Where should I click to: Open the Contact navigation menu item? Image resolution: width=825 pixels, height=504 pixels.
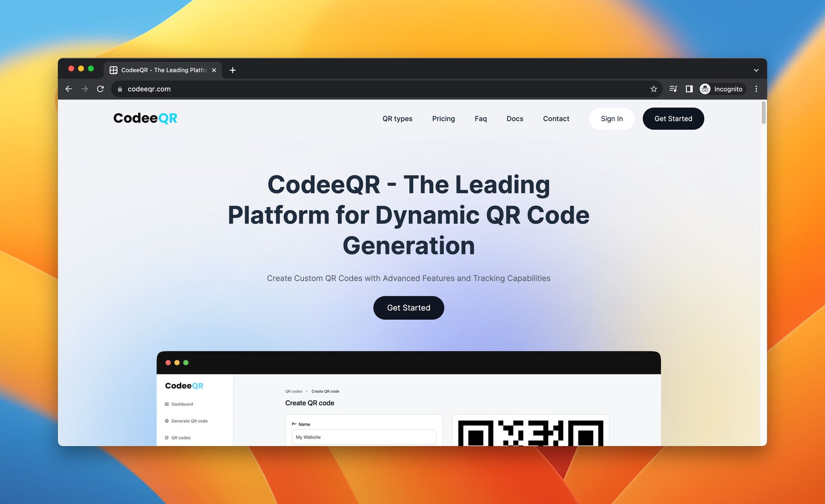click(556, 118)
